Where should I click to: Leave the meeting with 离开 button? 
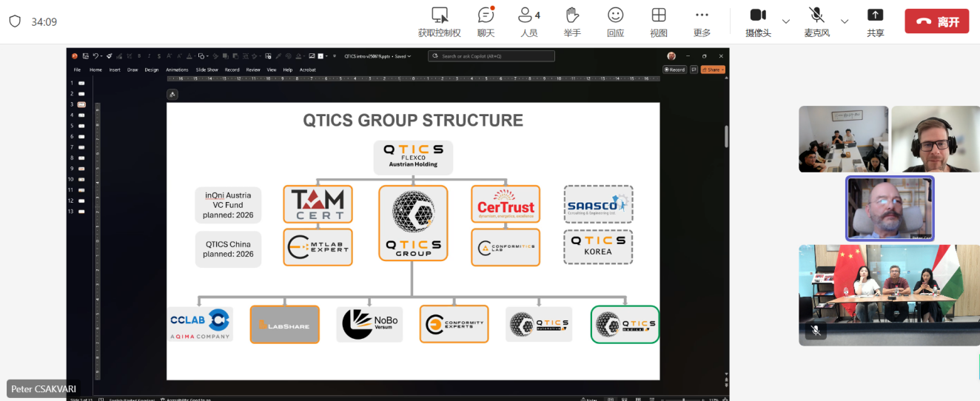click(x=936, y=21)
